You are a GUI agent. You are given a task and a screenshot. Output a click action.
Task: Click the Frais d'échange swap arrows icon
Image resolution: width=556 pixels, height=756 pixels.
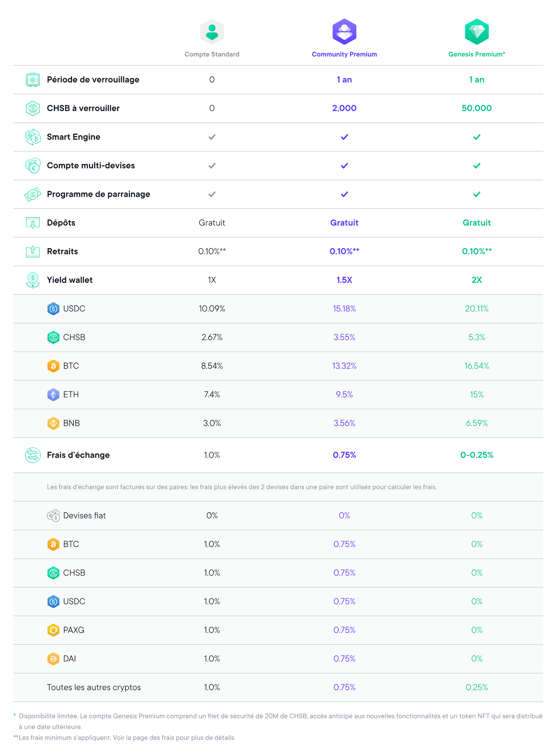[x=33, y=455]
